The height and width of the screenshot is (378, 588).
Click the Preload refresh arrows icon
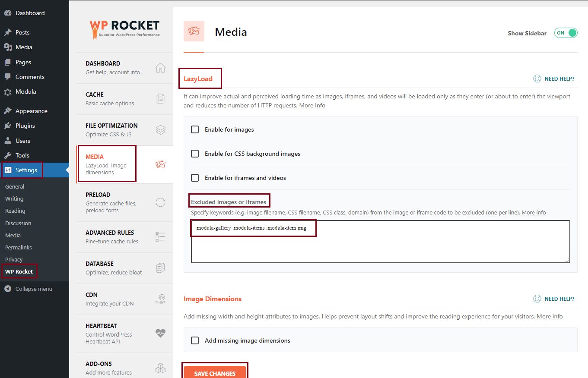pyautogui.click(x=160, y=202)
